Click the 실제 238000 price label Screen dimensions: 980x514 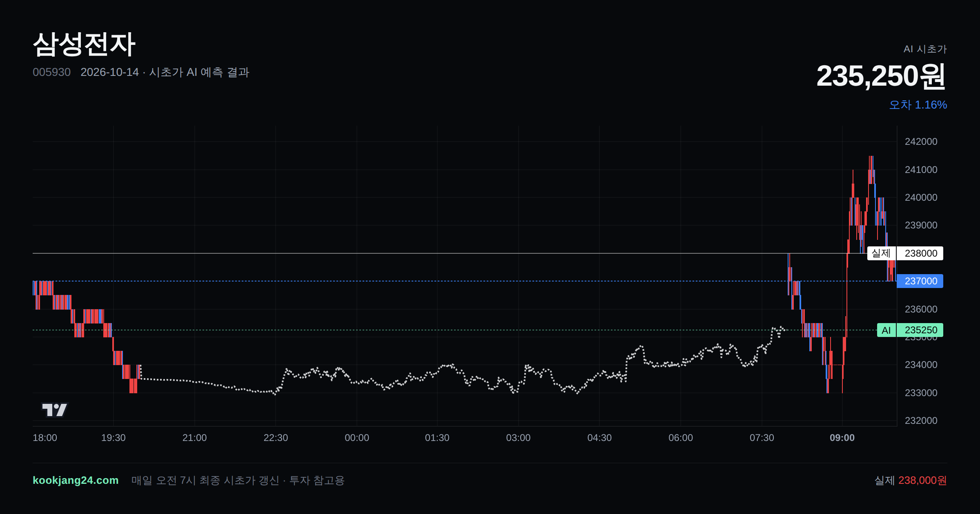click(905, 253)
